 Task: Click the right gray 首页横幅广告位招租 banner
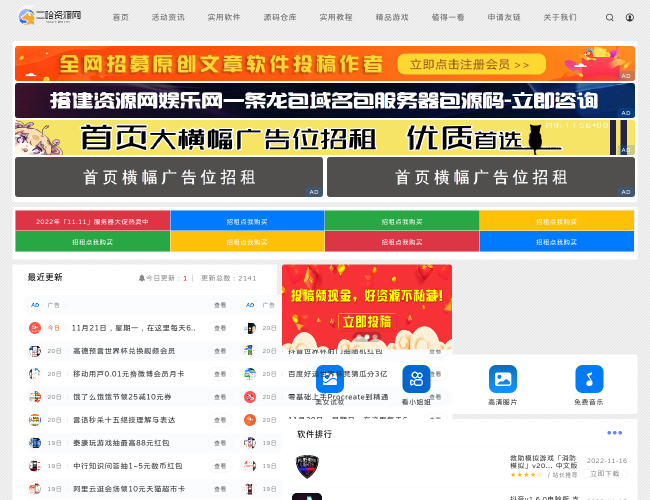tap(481, 177)
